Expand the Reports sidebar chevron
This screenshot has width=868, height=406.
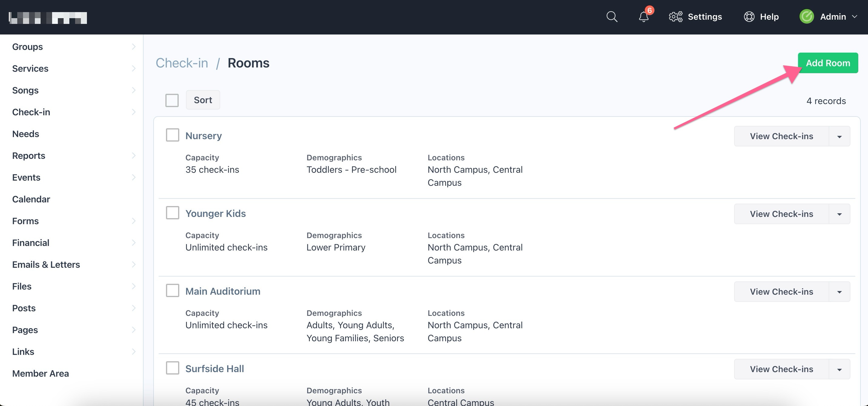click(134, 156)
